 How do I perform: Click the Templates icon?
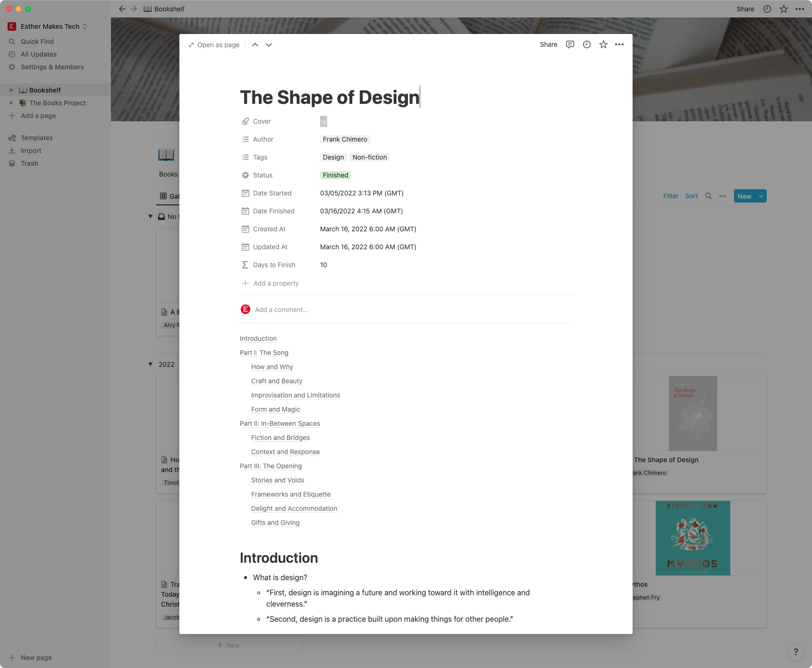[x=12, y=138]
